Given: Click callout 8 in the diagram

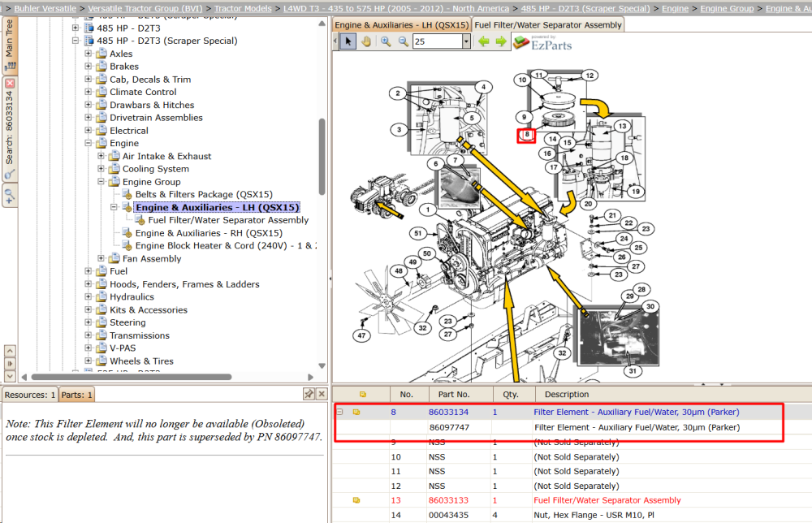Looking at the screenshot, I should pos(527,135).
